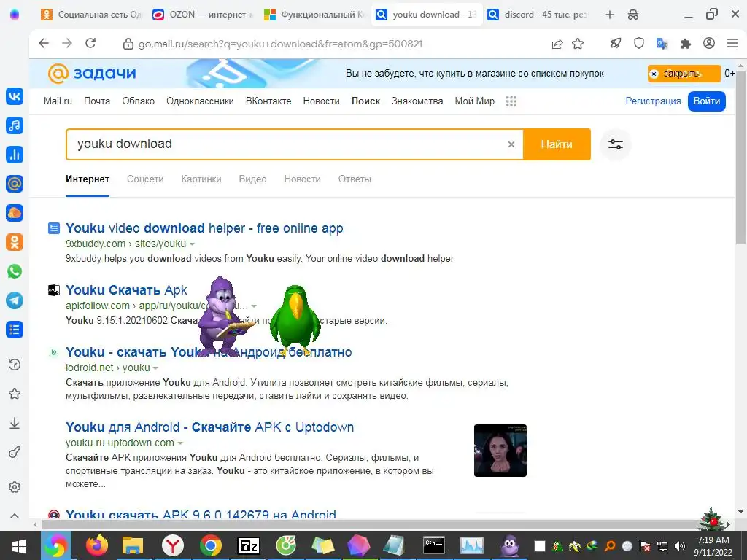This screenshot has width=747, height=560.
Task: Open downloads from the sidebar
Action: tap(15, 424)
